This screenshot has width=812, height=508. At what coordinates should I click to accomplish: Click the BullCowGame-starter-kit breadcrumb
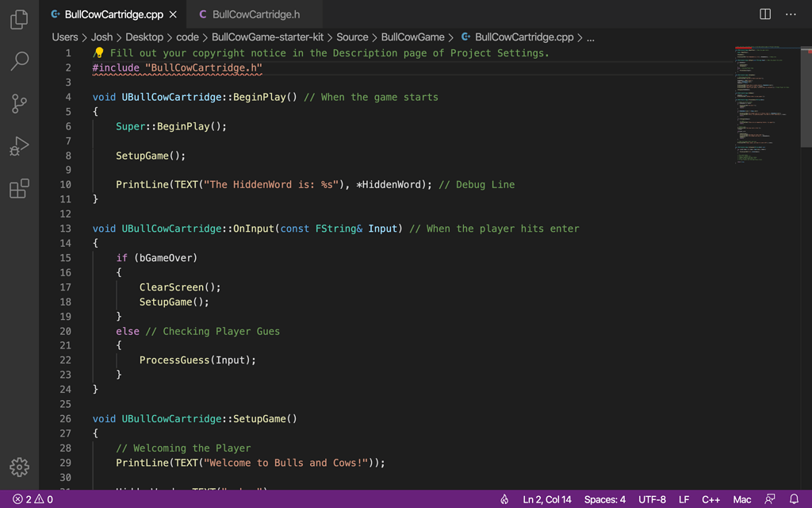click(267, 37)
